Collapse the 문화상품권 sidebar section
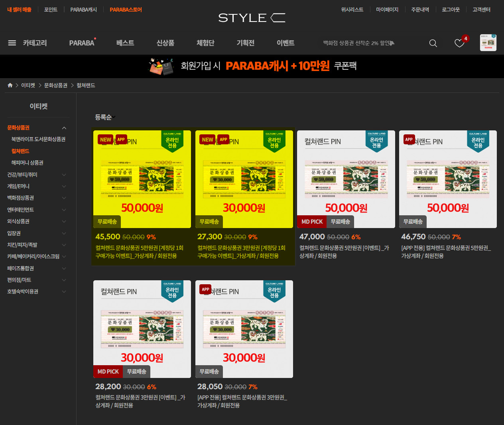 pyautogui.click(x=64, y=128)
